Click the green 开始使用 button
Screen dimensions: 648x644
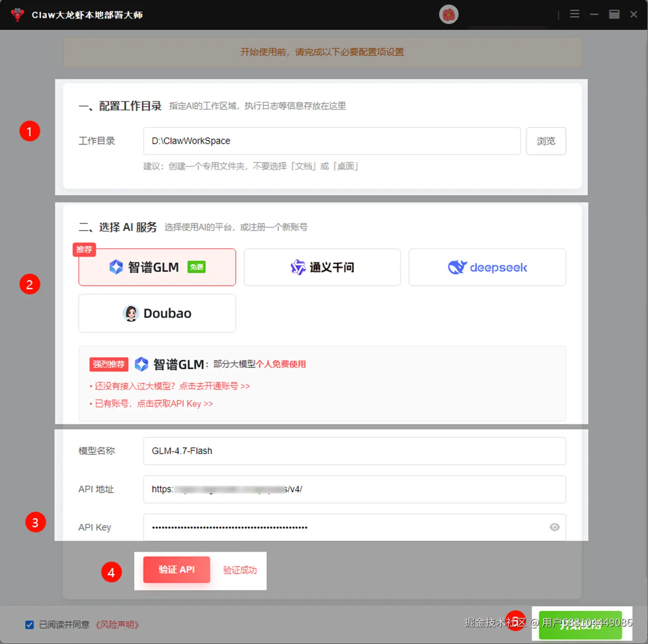point(580,625)
